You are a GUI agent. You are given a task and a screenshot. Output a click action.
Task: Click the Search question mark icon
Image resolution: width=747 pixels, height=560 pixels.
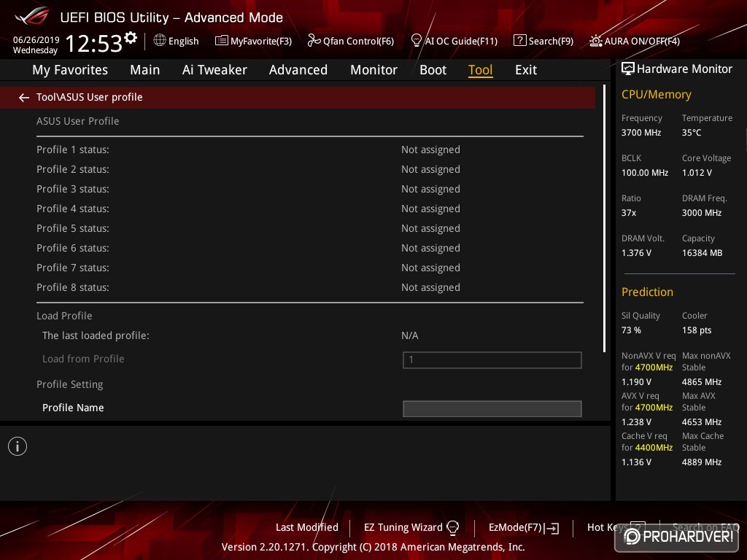[x=519, y=41]
